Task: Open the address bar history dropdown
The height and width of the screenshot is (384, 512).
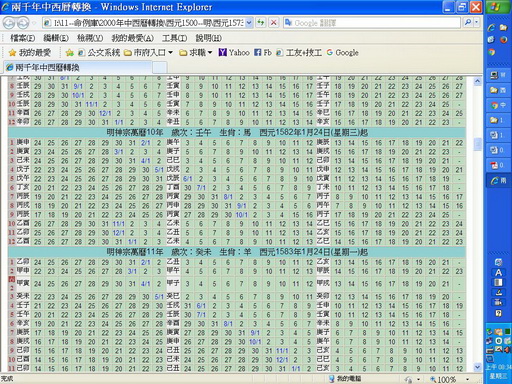Action: click(x=249, y=23)
